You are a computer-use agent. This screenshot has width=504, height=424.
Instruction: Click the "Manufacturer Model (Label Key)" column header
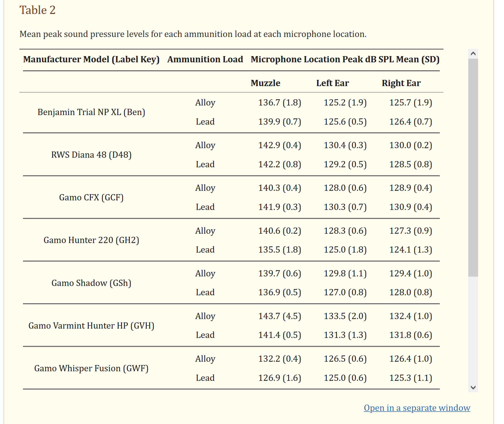click(91, 59)
